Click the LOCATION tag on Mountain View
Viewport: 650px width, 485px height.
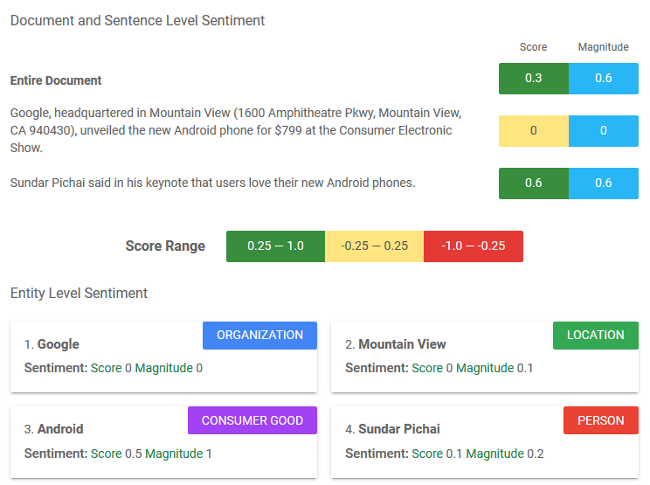pyautogui.click(x=595, y=336)
